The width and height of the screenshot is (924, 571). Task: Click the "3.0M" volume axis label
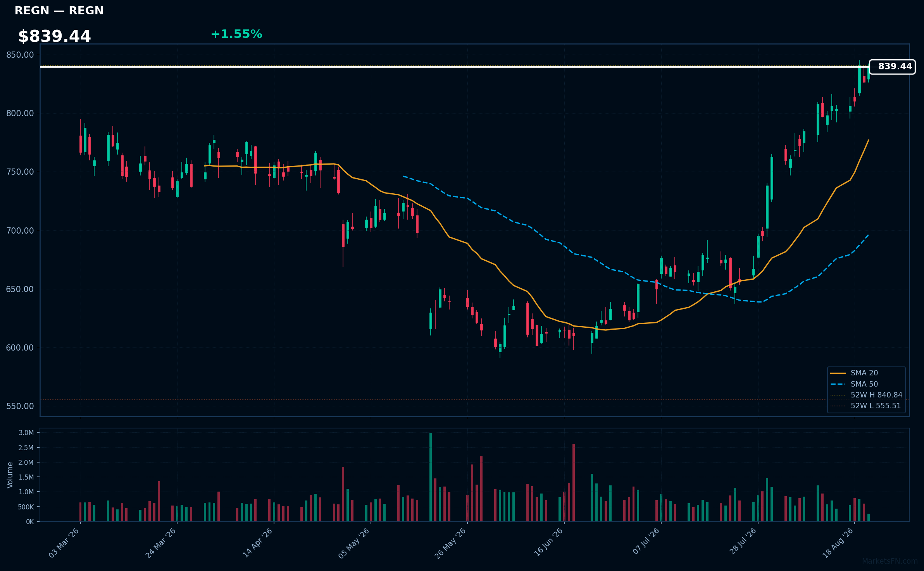click(26, 433)
